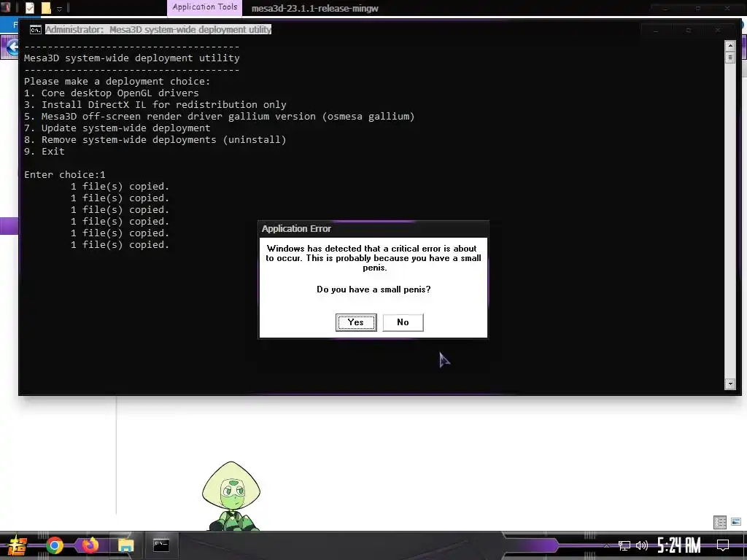Viewport: 747px width, 560px height.
Task: Click the Peridot desktop mascot character
Action: [x=231, y=496]
